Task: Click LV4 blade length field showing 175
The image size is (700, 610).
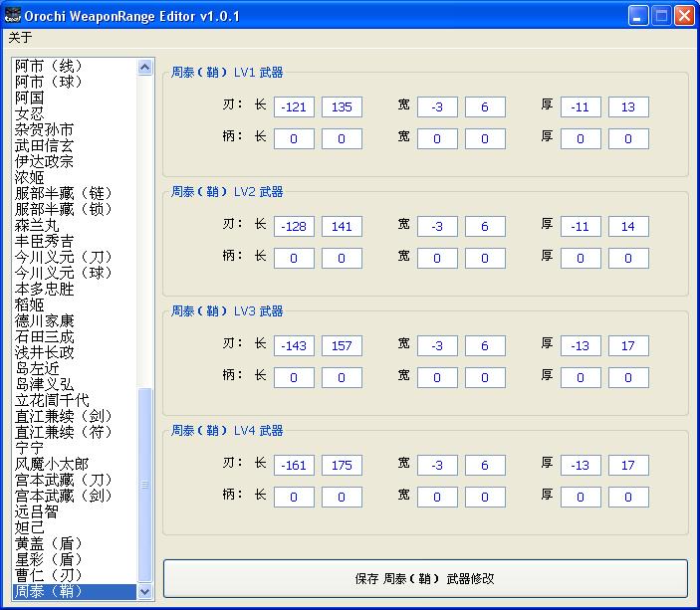Action: click(x=342, y=466)
